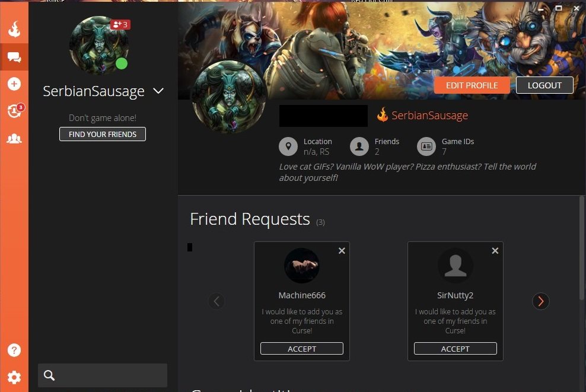Viewport: 586px width, 392px height.
Task: Click the flame icon beside profile name
Action: (383, 114)
